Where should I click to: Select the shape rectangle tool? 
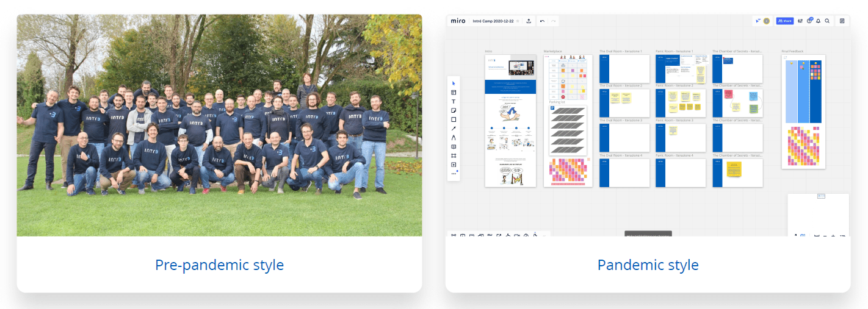tap(454, 119)
